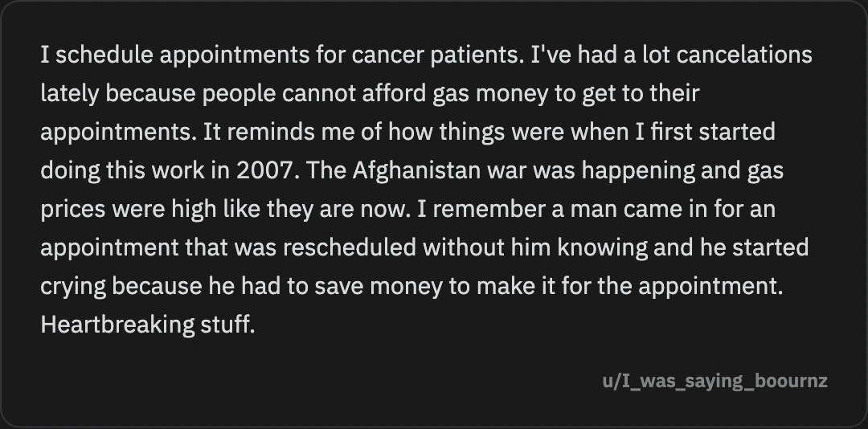Click the word "prices" at line start
The height and width of the screenshot is (429, 868).
point(73,210)
